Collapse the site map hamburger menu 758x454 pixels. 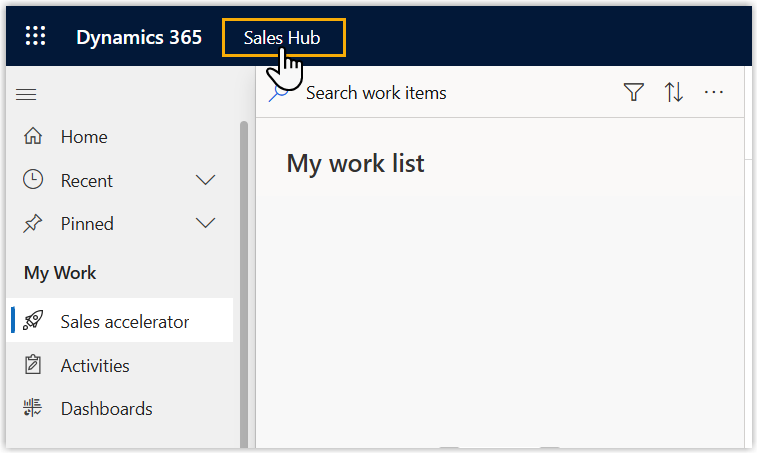pyautogui.click(x=27, y=94)
